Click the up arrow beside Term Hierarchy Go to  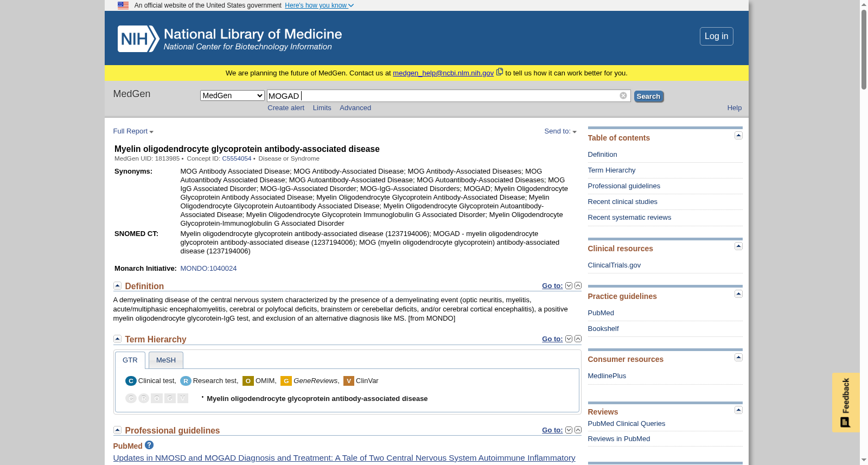pos(578,339)
